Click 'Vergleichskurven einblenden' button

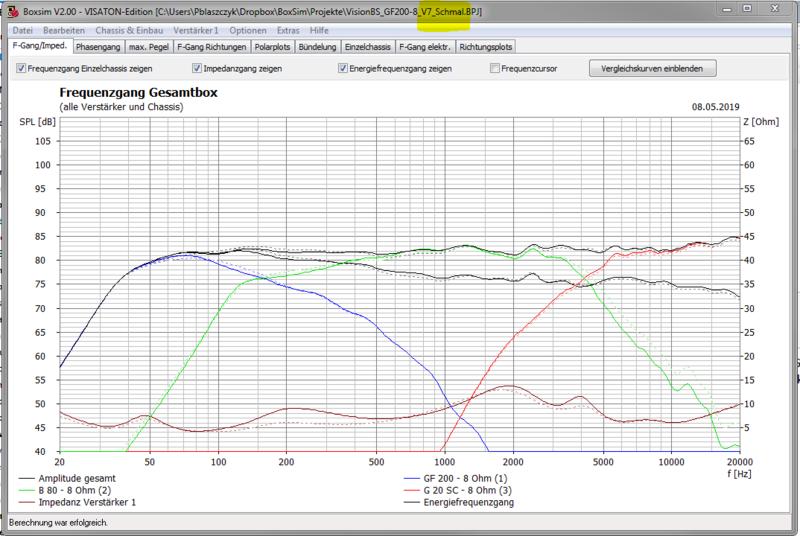654,69
